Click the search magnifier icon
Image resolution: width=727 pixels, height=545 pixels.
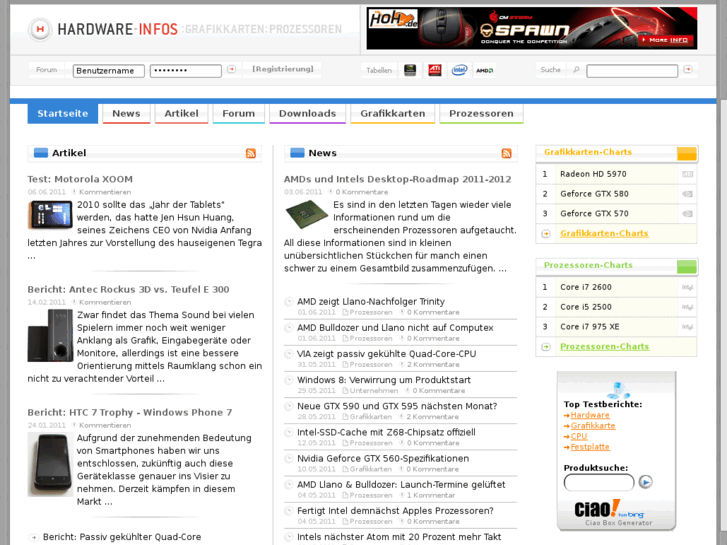pyautogui.click(x=576, y=70)
